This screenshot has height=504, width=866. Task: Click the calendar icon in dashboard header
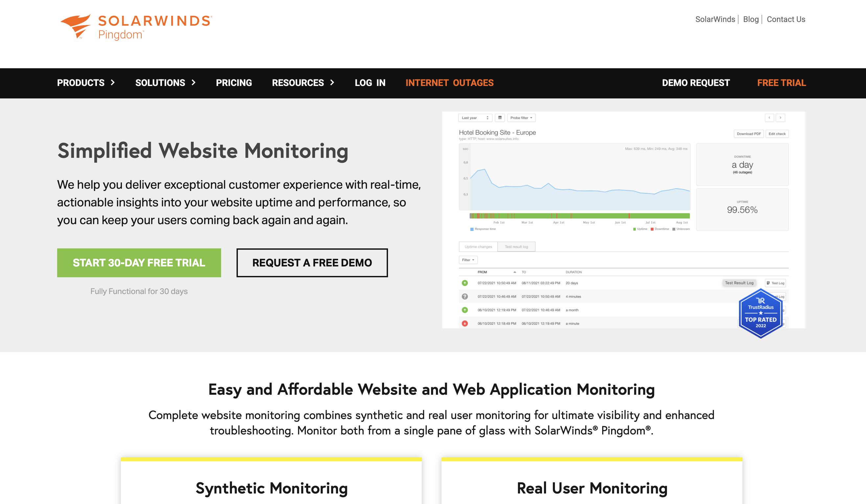500,117
